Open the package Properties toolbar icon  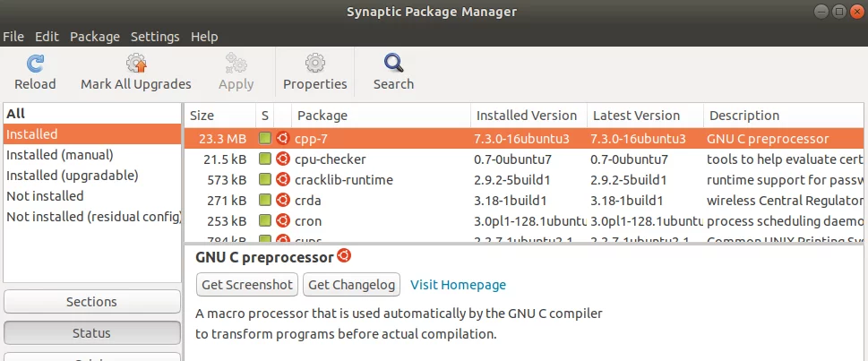[314, 64]
